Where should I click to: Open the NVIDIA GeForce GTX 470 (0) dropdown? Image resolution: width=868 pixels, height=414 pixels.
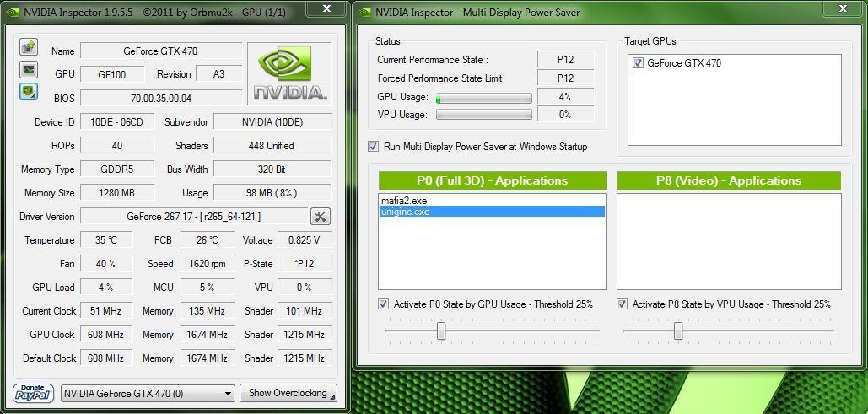(x=148, y=394)
